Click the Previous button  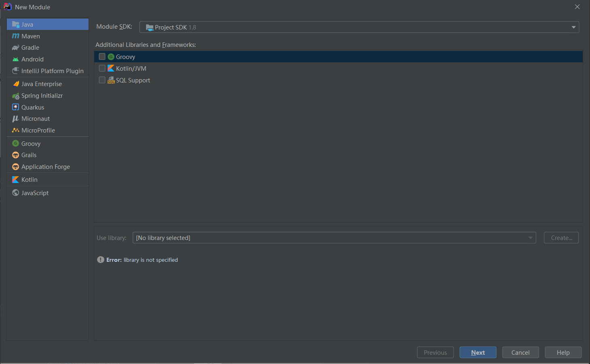pyautogui.click(x=435, y=352)
